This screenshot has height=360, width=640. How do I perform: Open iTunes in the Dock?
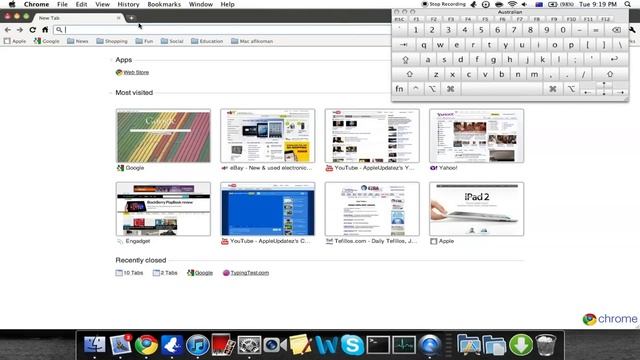[198, 345]
